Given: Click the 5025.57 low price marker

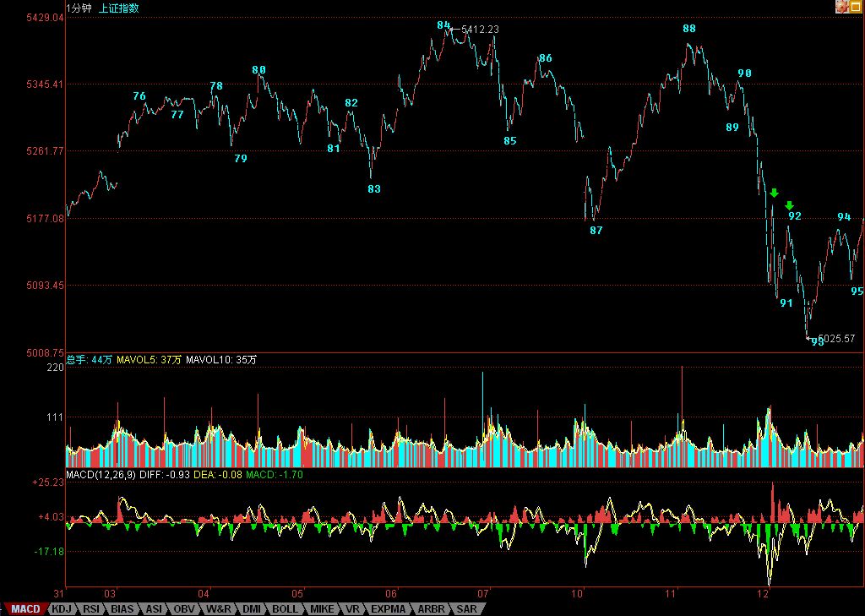Looking at the screenshot, I should pos(836,339).
